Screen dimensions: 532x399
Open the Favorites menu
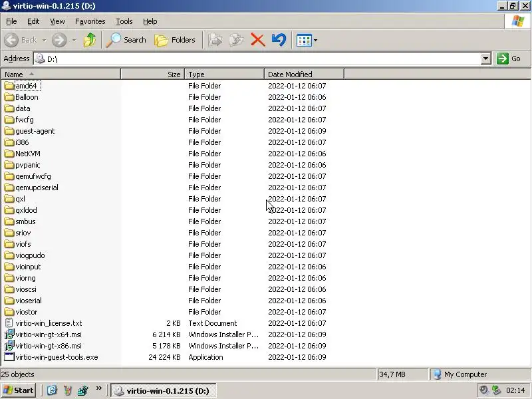(x=90, y=21)
